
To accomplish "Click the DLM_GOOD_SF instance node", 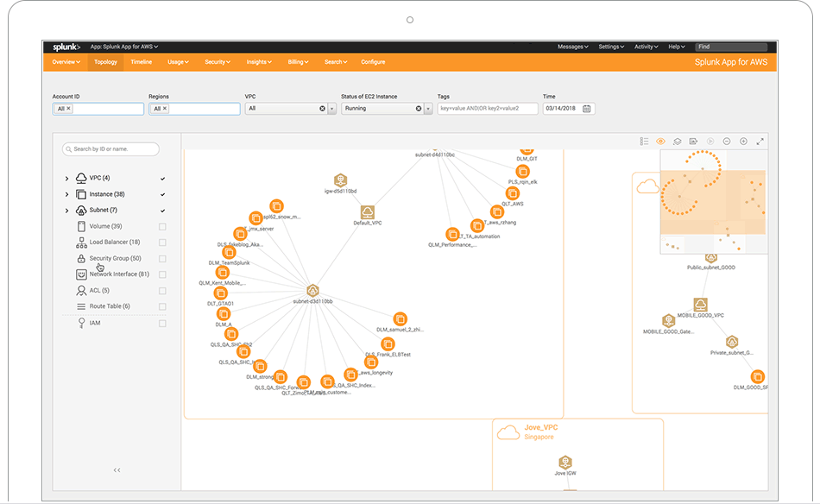I will coord(757,376).
